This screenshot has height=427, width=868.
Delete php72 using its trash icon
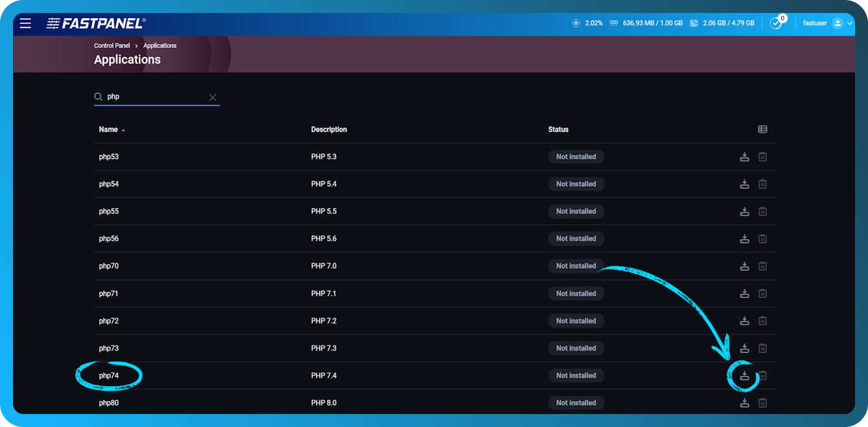(762, 321)
